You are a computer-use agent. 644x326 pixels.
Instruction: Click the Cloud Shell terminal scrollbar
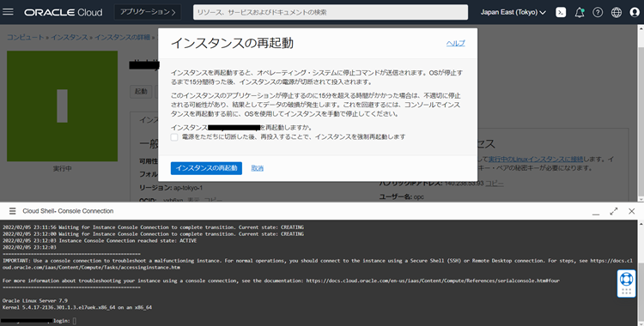click(641, 273)
